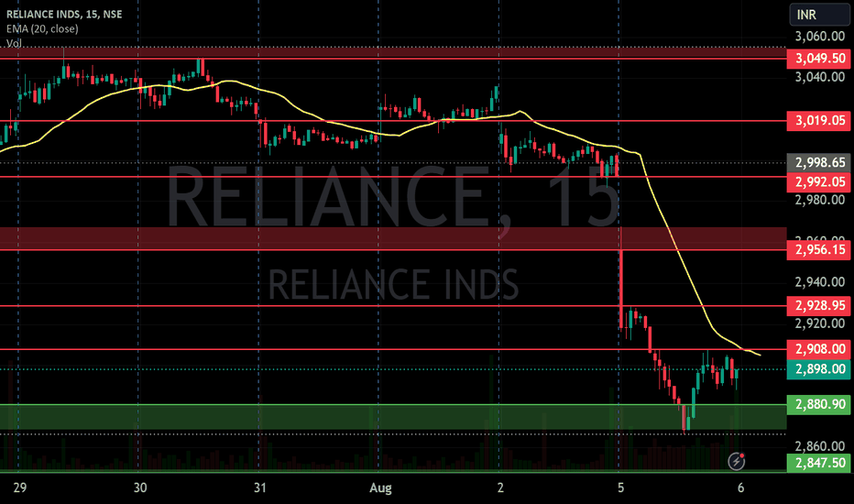Click the 3,040.00 axis value
The image size is (854, 504).
click(820, 77)
